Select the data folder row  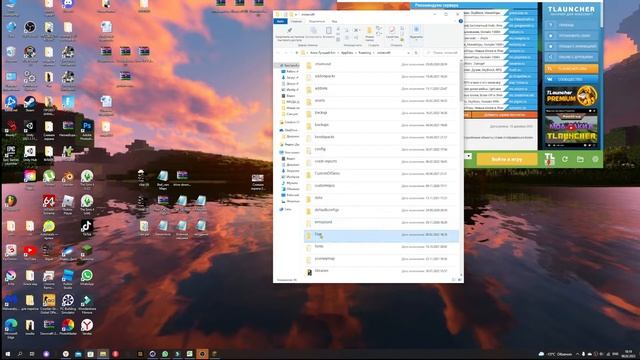tap(381, 198)
